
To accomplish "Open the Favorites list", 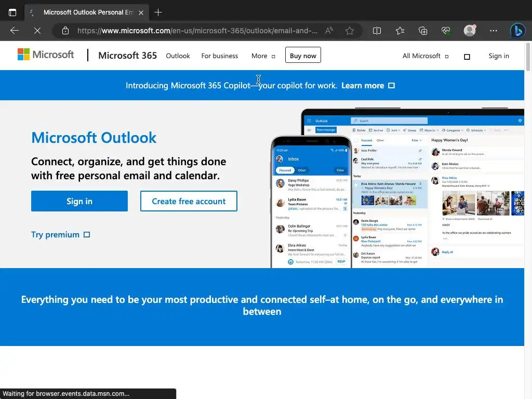I will click(400, 31).
